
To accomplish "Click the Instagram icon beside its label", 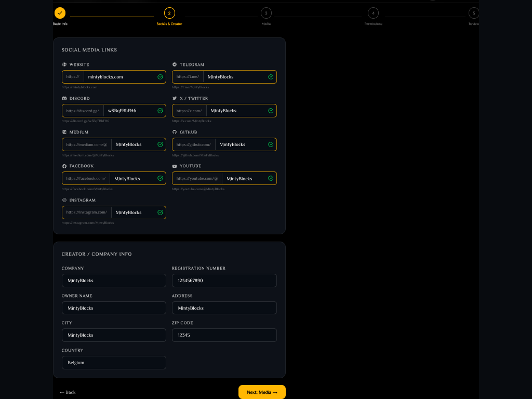I will click(x=64, y=200).
